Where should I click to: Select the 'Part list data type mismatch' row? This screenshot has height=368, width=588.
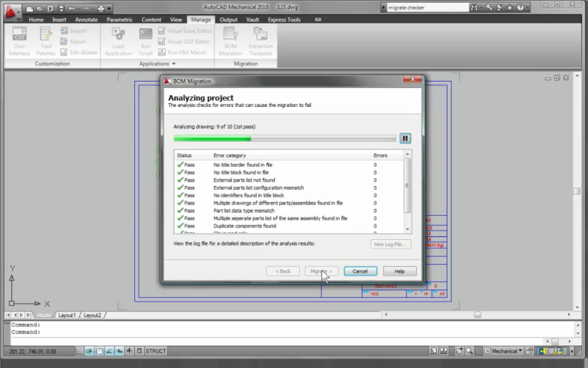click(x=288, y=211)
